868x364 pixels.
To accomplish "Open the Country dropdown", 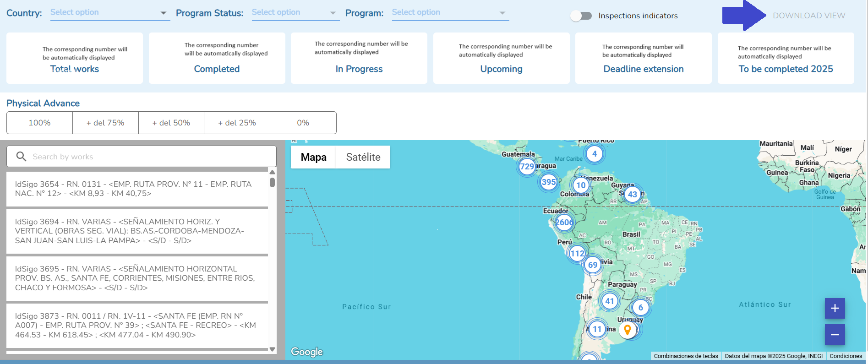I will 108,13.
